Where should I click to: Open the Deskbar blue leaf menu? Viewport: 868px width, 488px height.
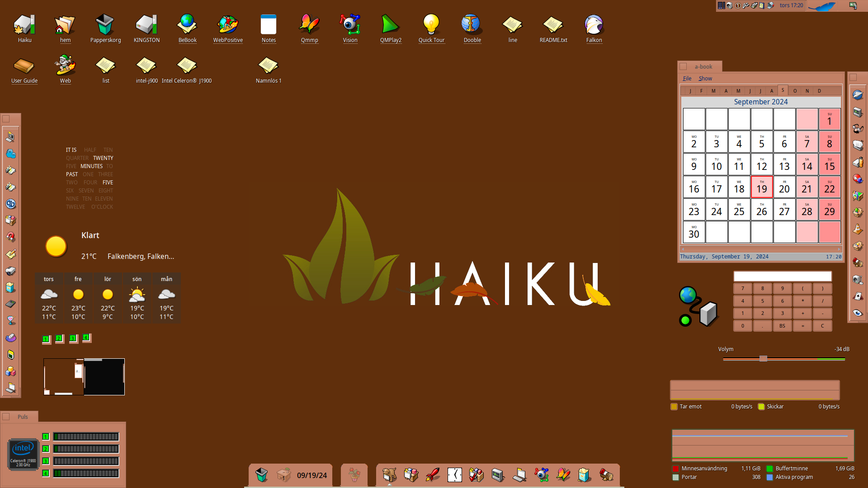[822, 6]
